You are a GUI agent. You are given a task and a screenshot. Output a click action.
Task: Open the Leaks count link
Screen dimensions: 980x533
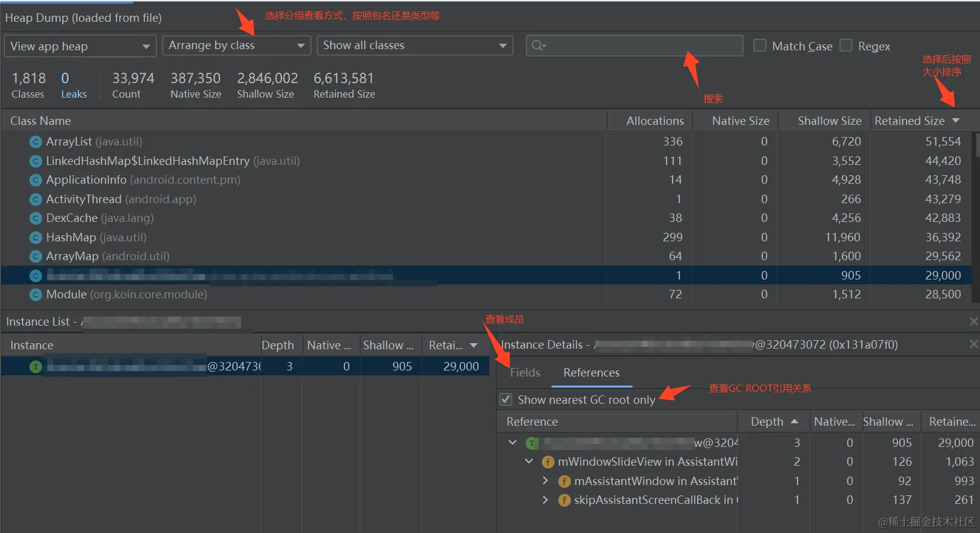point(73,85)
